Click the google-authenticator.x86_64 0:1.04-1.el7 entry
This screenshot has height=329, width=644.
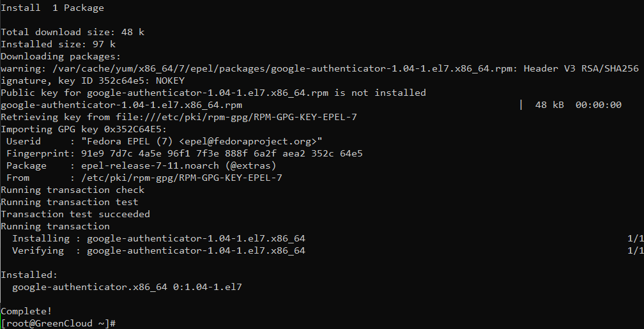click(x=127, y=287)
